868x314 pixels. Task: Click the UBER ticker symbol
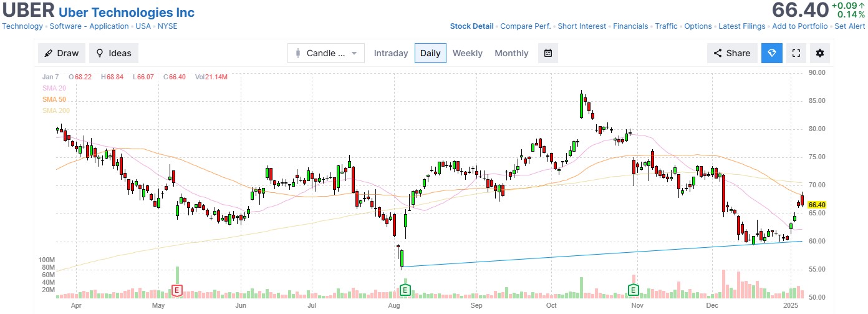[28, 11]
